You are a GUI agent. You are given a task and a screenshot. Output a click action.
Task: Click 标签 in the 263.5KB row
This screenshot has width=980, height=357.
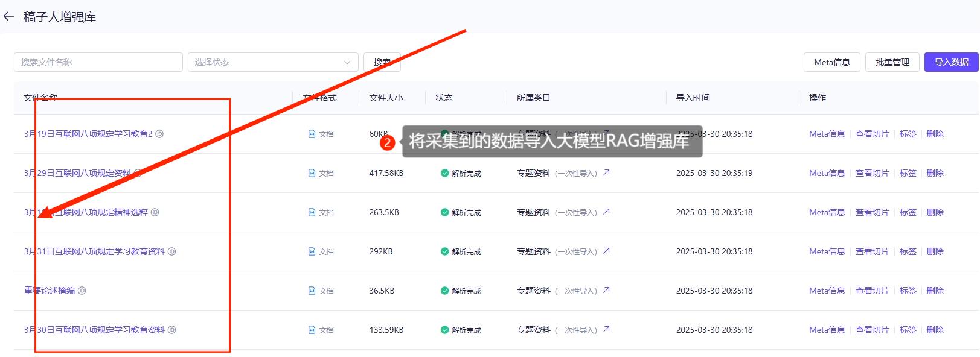tap(908, 212)
